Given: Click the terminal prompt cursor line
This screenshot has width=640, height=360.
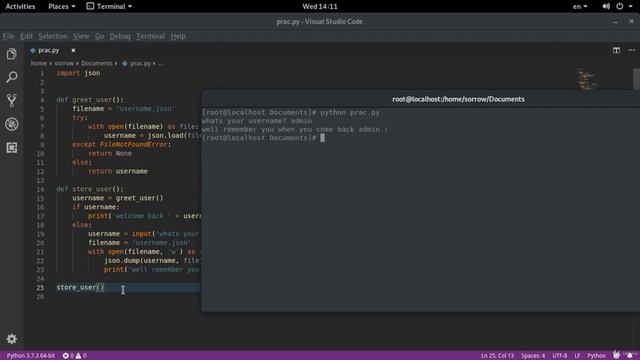Looking at the screenshot, I should (x=263, y=138).
